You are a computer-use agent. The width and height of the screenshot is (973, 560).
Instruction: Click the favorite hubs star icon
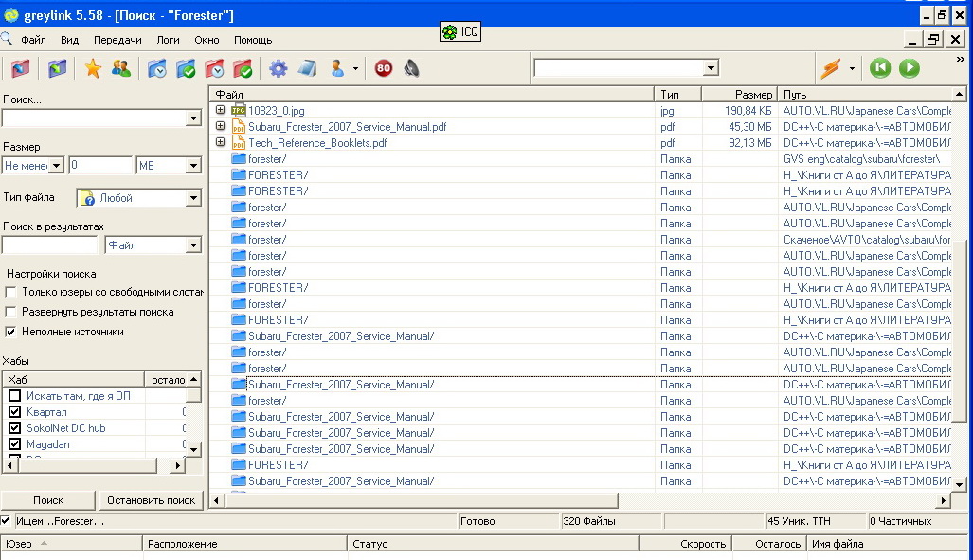pyautogui.click(x=93, y=68)
